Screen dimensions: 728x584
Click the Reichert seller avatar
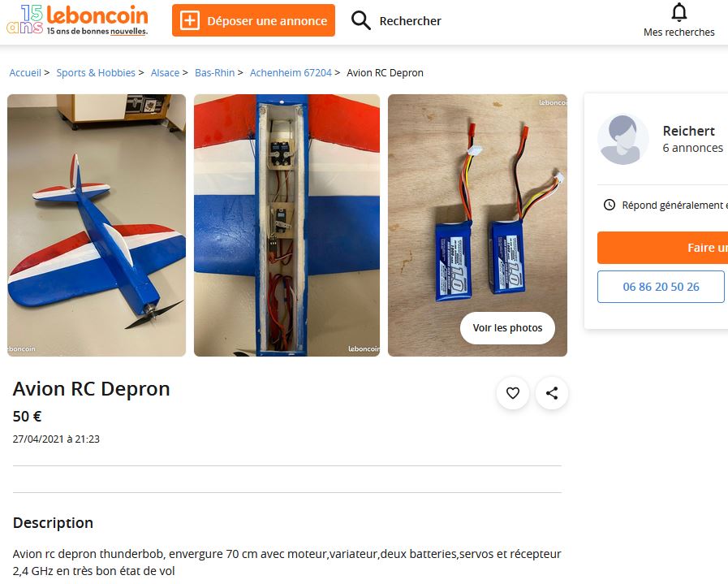pyautogui.click(x=622, y=139)
